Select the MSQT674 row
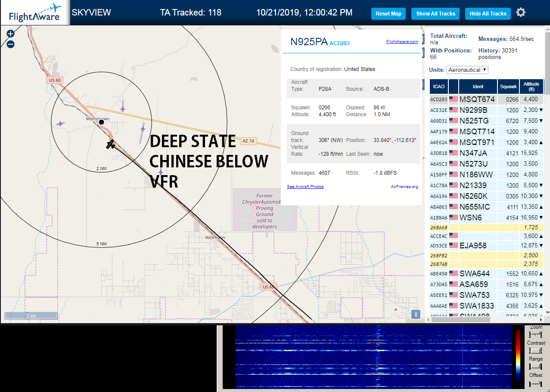This screenshot has width=550, height=392. pos(487,99)
